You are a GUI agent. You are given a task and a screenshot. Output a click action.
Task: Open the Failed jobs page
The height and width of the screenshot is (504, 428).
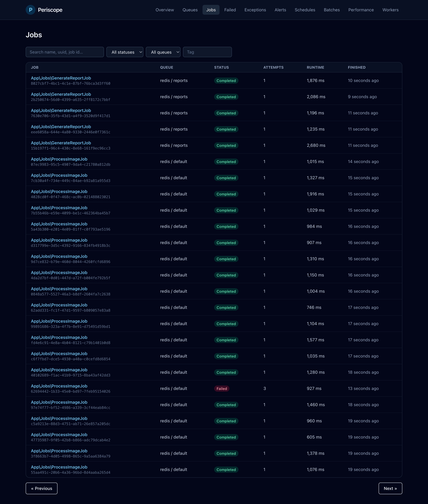(x=230, y=10)
